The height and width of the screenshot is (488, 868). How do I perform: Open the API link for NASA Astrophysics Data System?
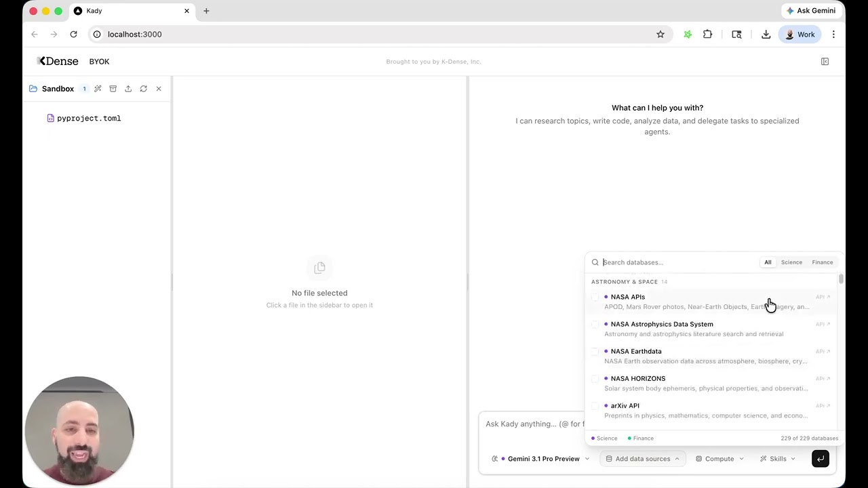click(x=823, y=324)
